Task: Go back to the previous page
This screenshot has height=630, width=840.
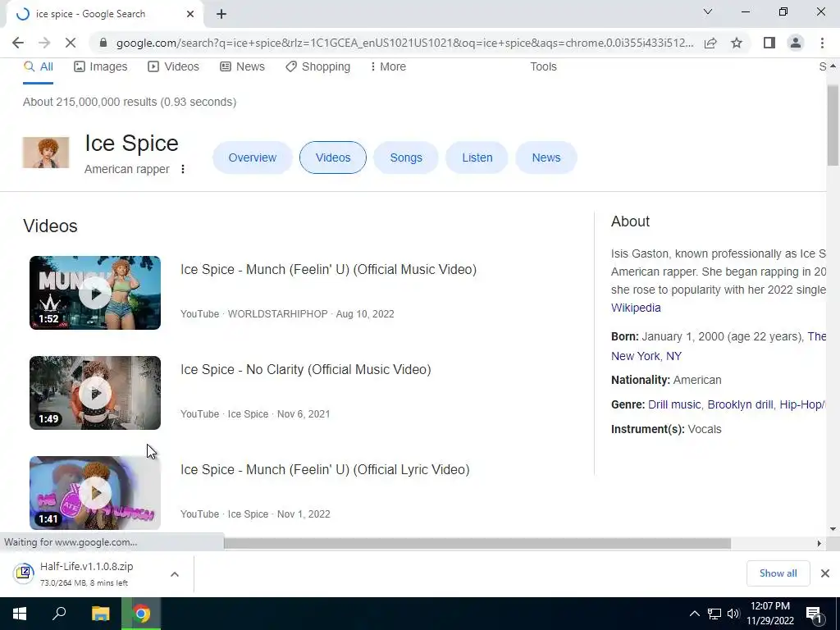Action: click(18, 43)
